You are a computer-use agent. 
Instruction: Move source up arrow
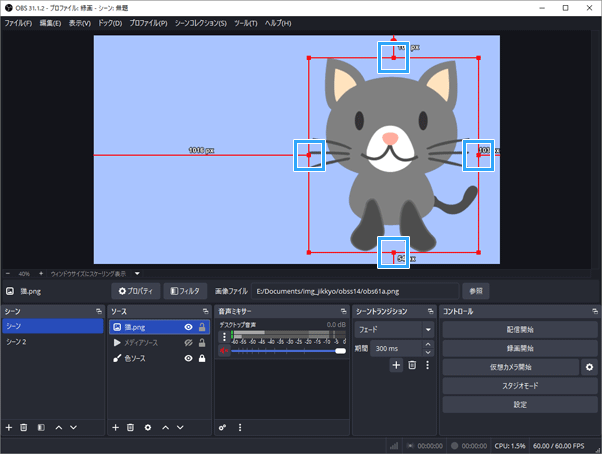[x=165, y=427]
